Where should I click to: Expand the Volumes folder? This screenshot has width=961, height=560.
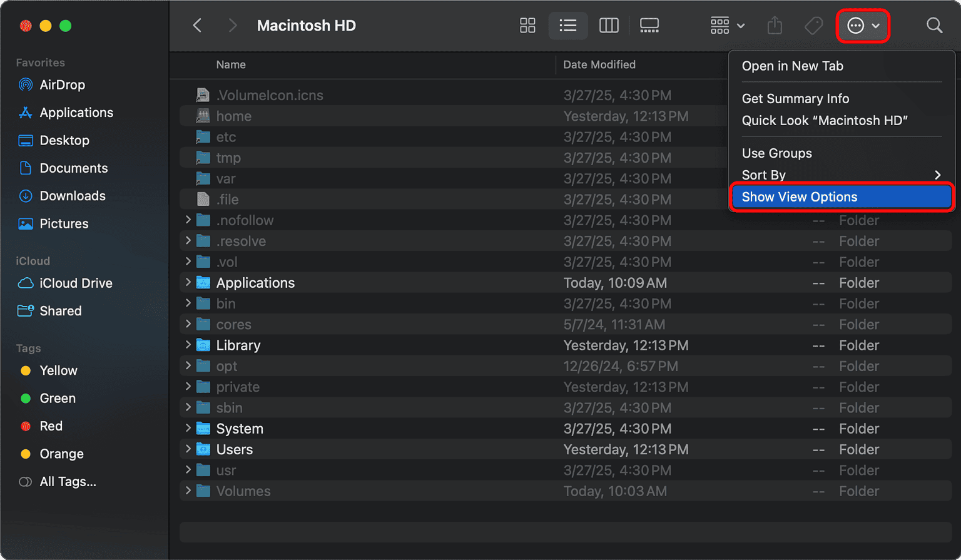(188, 491)
